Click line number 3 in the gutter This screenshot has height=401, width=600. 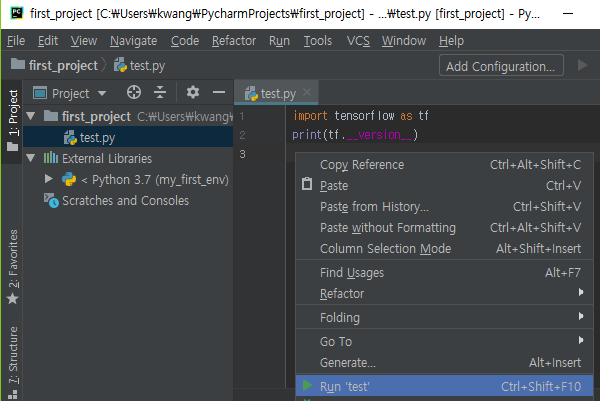[x=242, y=154]
